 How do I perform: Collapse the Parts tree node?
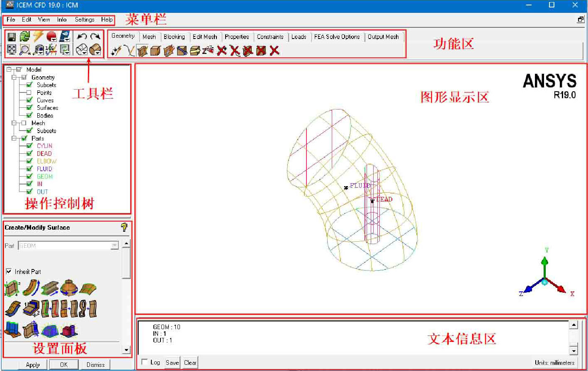[x=14, y=138]
